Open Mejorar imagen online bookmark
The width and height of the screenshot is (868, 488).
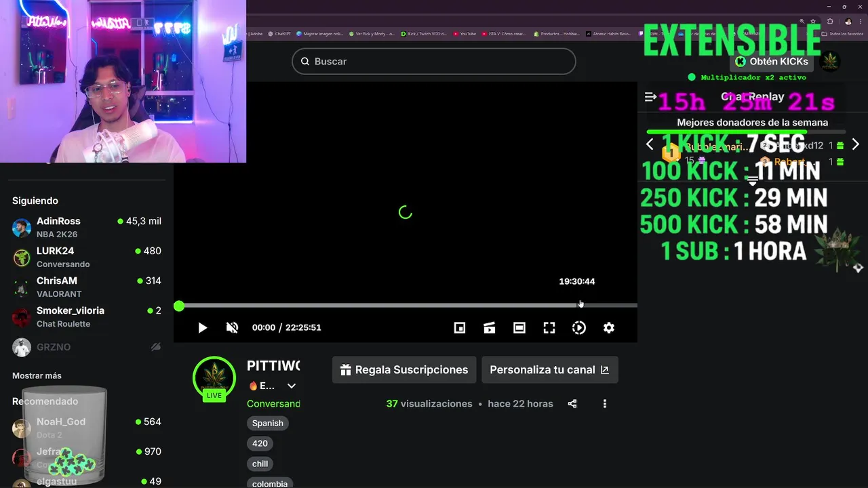(319, 33)
